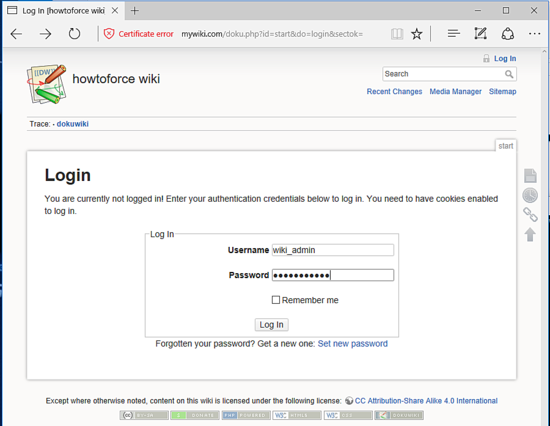Click the browser back arrow
Image resolution: width=550 pixels, height=426 pixels.
pos(16,34)
